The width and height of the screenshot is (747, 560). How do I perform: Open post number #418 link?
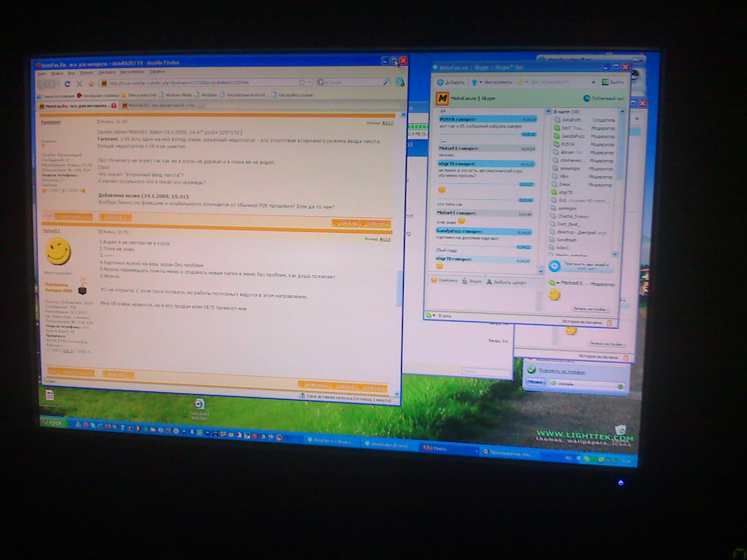pyautogui.click(x=385, y=239)
